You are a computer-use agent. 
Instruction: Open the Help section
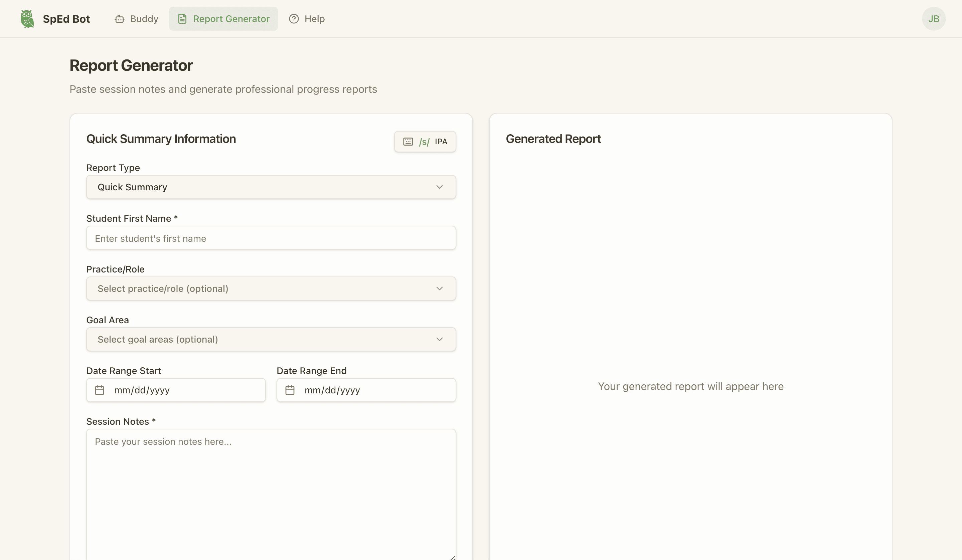click(x=307, y=18)
